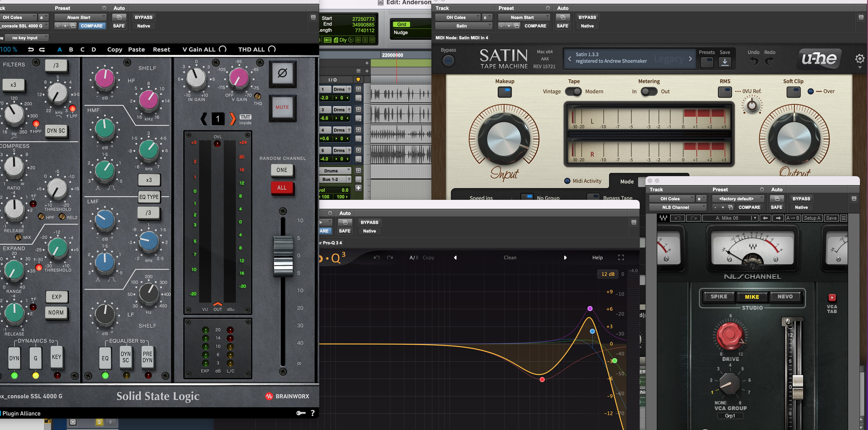Screen dimensions: 868x430
Task: Toggle Satin Soft Clip button
Action: click(x=793, y=92)
